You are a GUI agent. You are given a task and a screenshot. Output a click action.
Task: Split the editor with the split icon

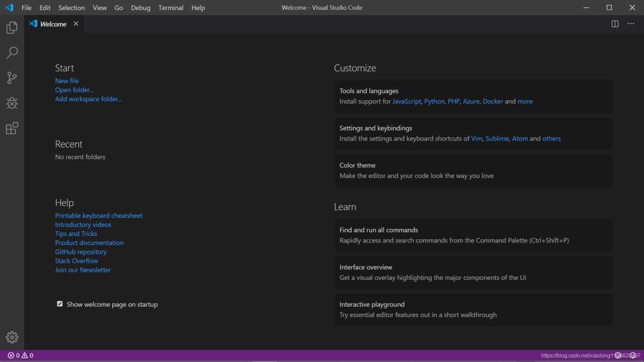[x=614, y=24]
